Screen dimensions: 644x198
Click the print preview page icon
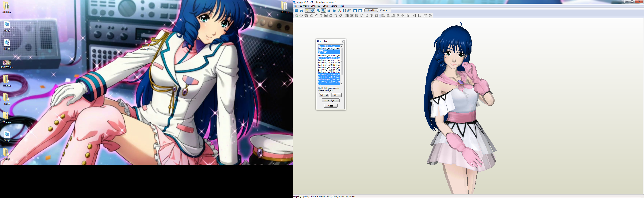[x=372, y=16]
